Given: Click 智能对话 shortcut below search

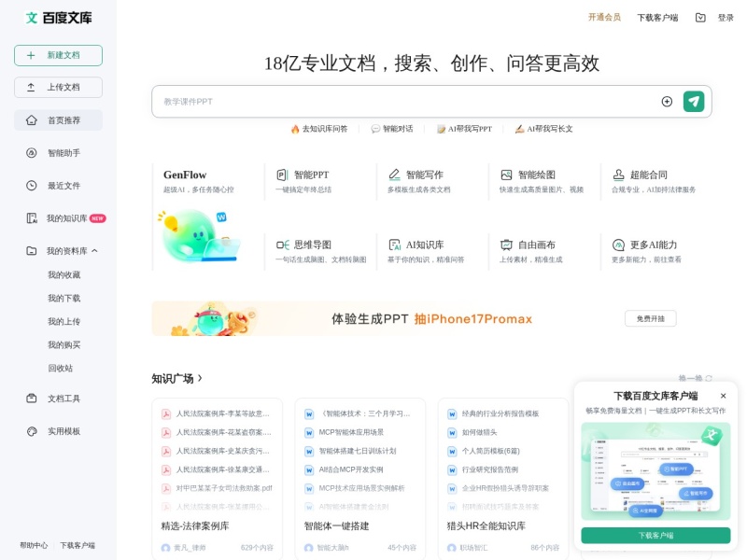Looking at the screenshot, I should tap(392, 129).
